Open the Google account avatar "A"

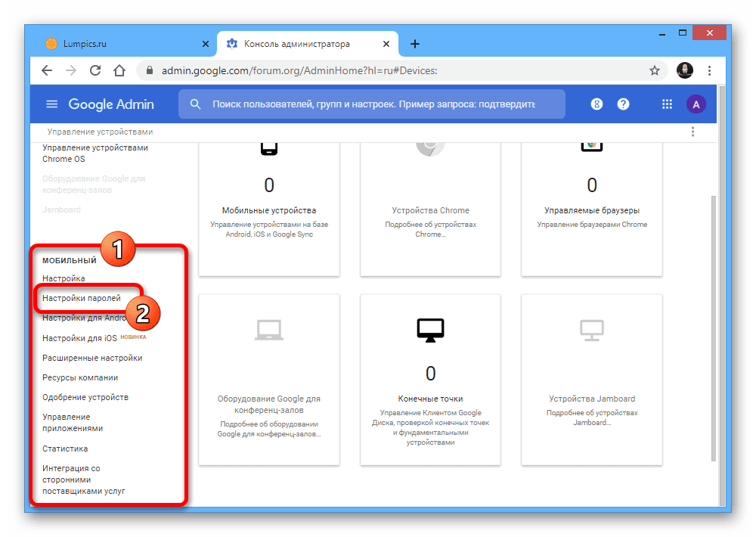pyautogui.click(x=696, y=104)
